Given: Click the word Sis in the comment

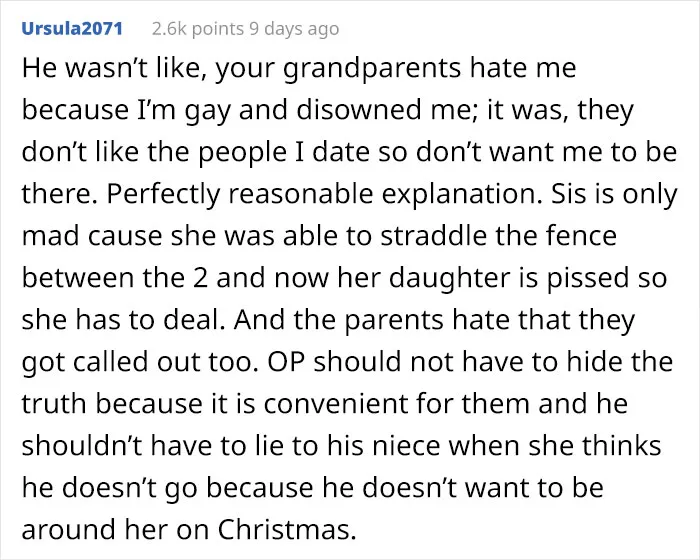Looking at the screenshot, I should 568,194.
